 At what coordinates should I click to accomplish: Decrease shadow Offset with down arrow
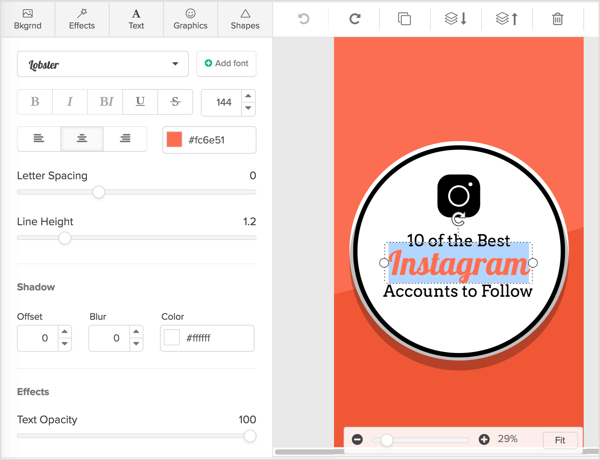[65, 344]
